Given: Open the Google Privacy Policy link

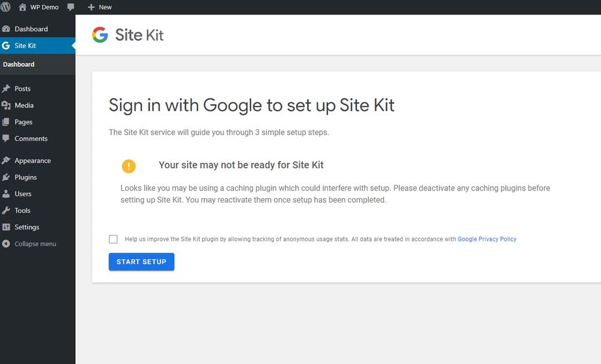Looking at the screenshot, I should click(x=487, y=239).
